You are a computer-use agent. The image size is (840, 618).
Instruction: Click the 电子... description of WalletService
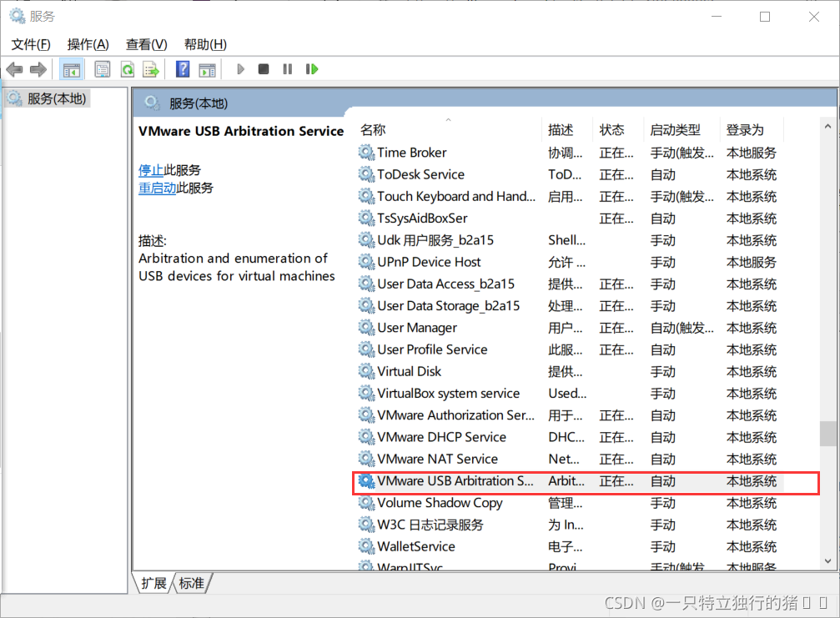tap(566, 547)
